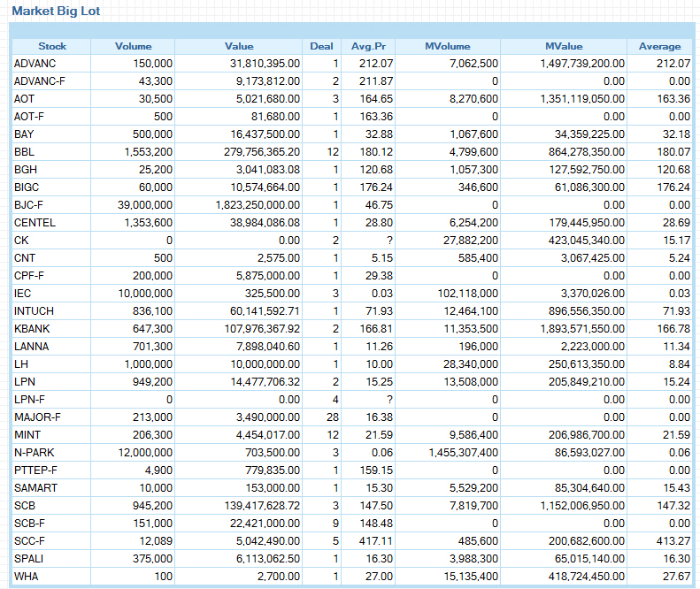Select the MINT stock name
This screenshot has height=589, width=700.
pyautogui.click(x=27, y=435)
